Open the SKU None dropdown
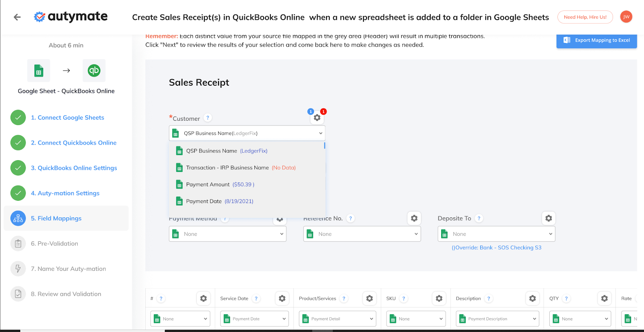This screenshot has height=332, width=644. tap(416, 319)
